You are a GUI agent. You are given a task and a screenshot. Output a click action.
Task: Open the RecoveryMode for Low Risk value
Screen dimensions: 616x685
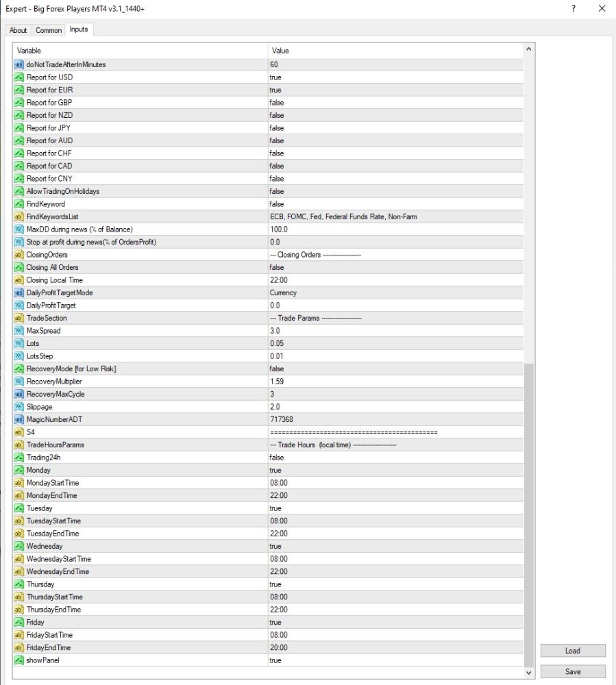click(395, 369)
